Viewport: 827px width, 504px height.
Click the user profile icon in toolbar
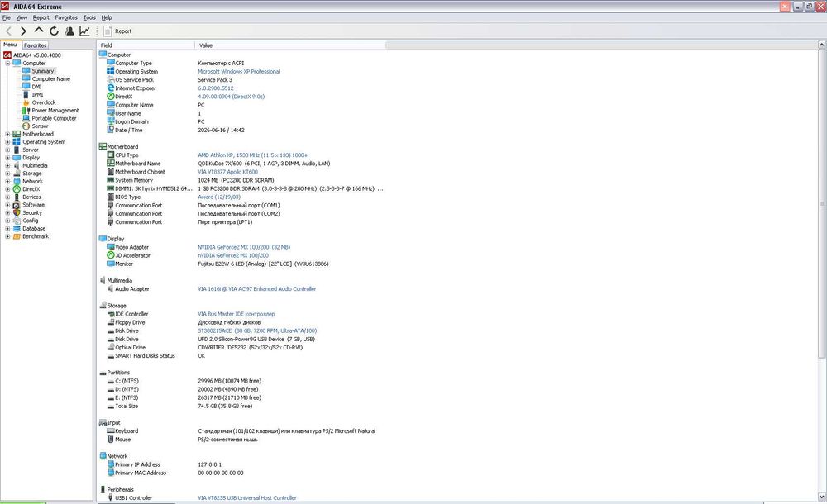click(69, 31)
